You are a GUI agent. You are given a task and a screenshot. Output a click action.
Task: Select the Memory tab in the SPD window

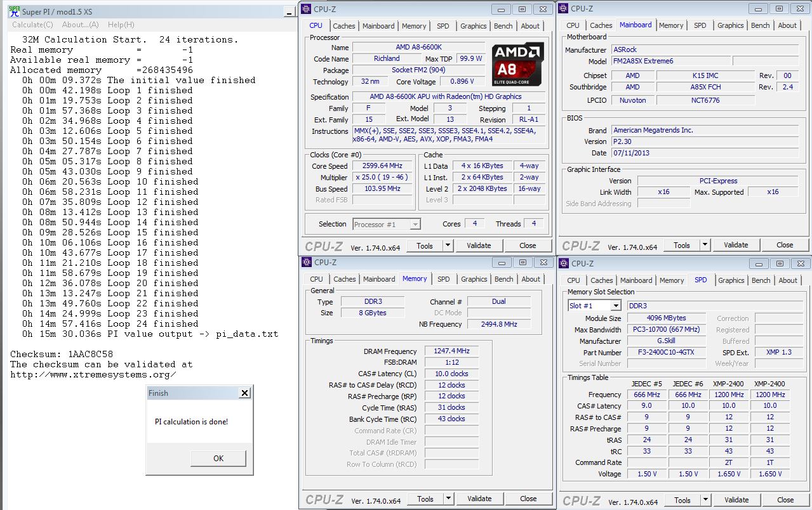(x=672, y=280)
